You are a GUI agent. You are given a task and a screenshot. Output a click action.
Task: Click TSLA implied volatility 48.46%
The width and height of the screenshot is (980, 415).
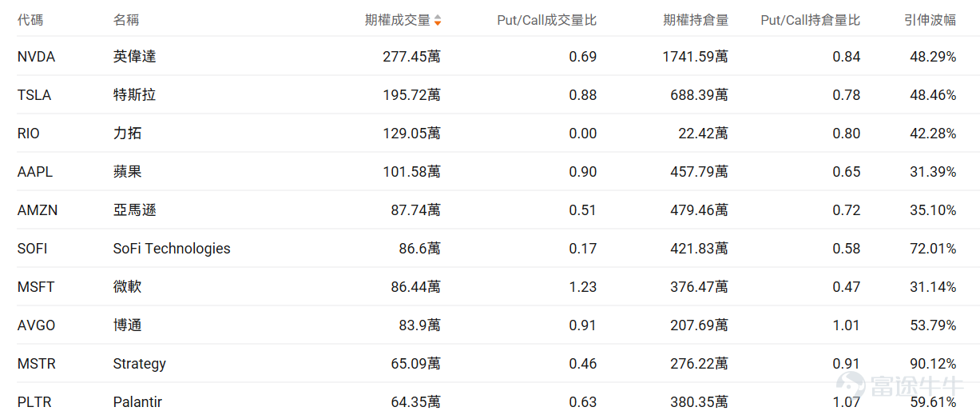pyautogui.click(x=933, y=95)
